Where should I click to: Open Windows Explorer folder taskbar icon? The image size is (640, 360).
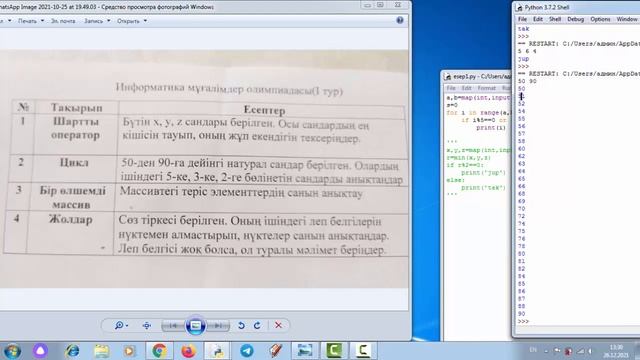pyautogui.click(x=101, y=351)
